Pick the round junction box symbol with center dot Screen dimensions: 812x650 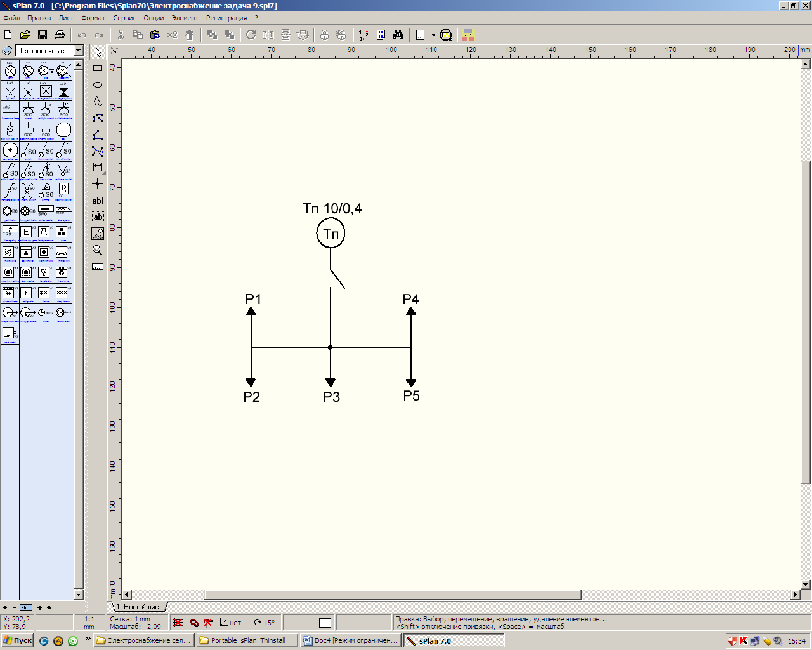(10, 150)
